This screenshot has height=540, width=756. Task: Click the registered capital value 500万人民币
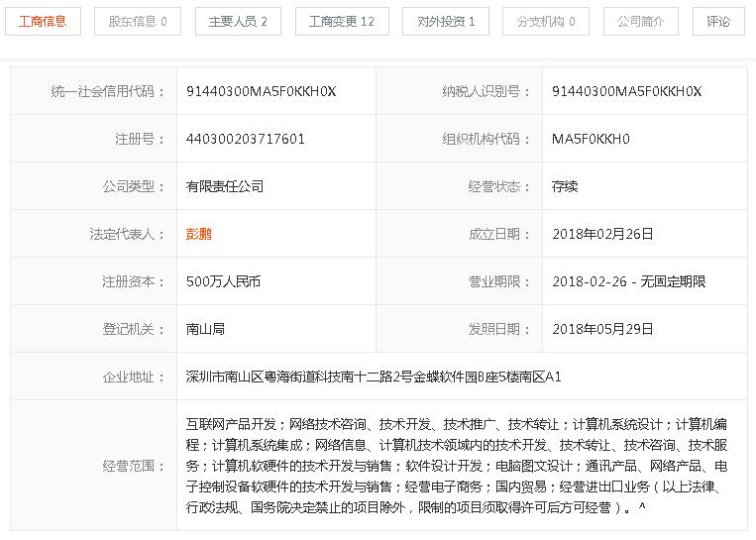[x=223, y=281]
